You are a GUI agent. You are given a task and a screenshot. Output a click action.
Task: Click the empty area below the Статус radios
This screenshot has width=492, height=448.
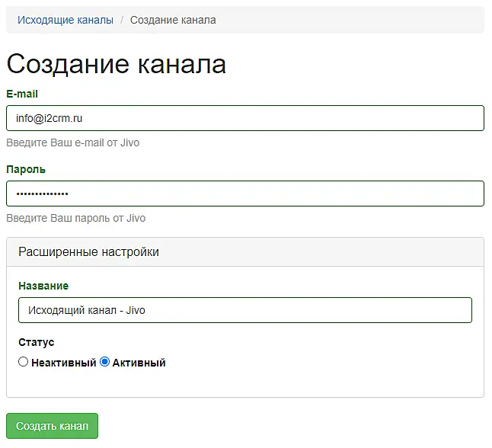point(244,384)
